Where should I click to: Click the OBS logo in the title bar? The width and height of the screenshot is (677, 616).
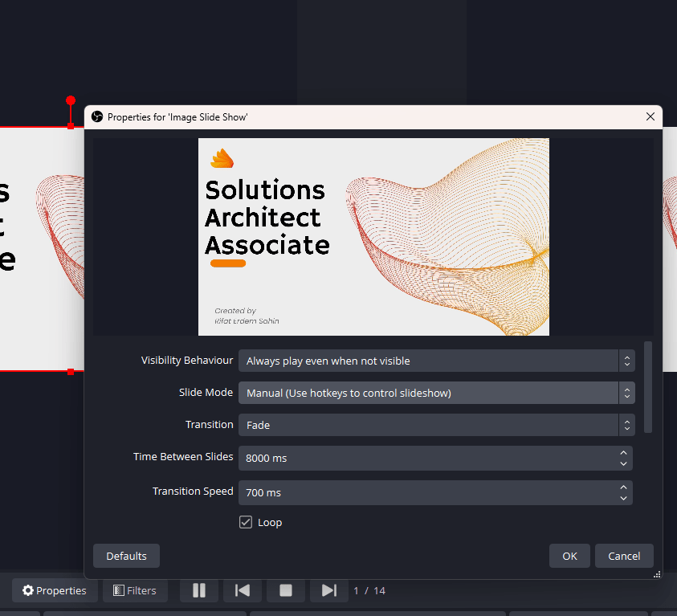pos(97,116)
